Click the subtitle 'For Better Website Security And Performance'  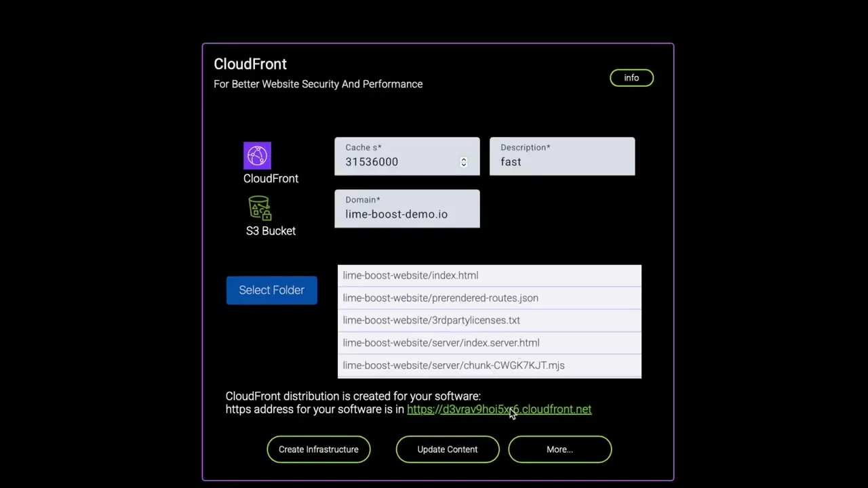tap(318, 84)
